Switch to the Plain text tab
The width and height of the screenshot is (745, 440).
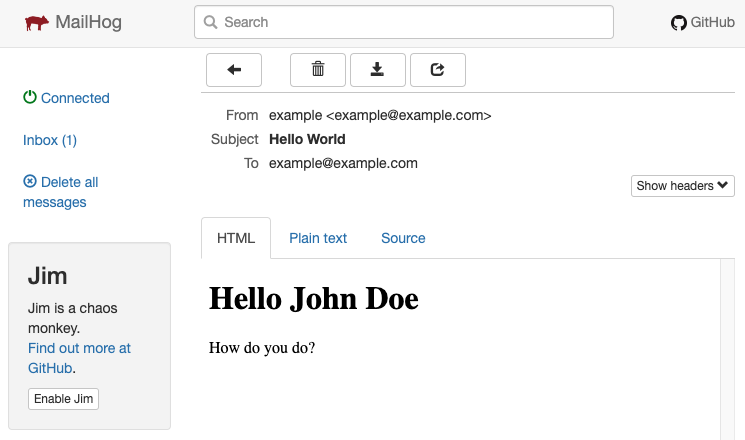pyautogui.click(x=318, y=238)
